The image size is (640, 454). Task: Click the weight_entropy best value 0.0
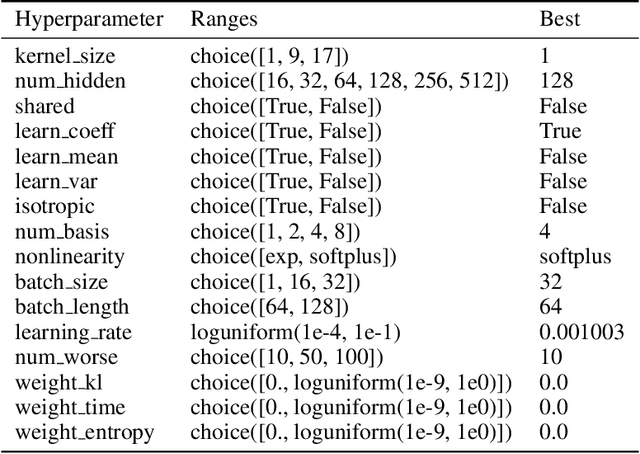553,432
